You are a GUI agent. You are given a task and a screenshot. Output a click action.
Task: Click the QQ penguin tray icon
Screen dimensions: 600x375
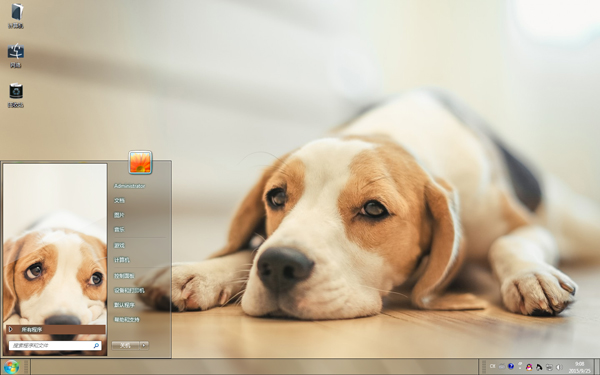pos(529,367)
